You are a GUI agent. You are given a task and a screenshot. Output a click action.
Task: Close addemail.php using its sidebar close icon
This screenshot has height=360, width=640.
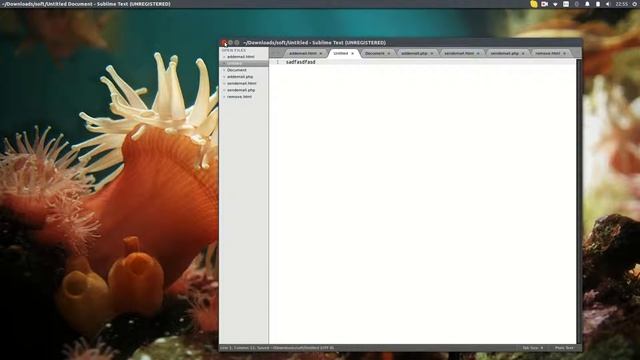(x=224, y=77)
